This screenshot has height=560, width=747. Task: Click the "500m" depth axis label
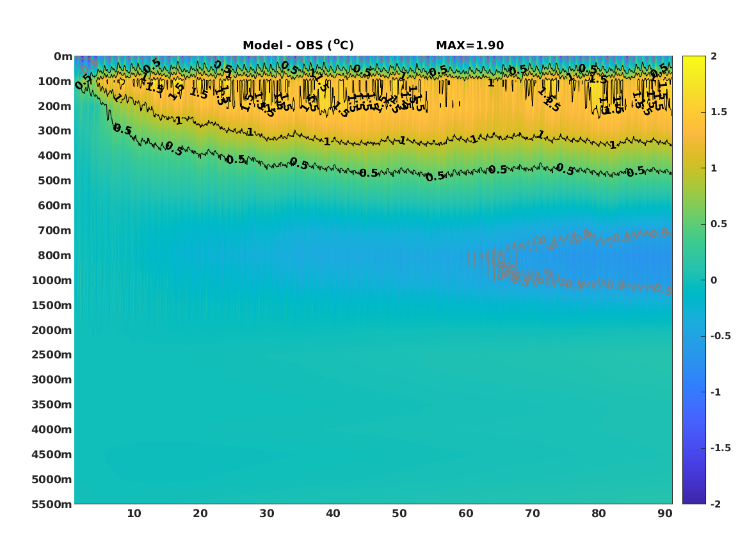click(55, 181)
